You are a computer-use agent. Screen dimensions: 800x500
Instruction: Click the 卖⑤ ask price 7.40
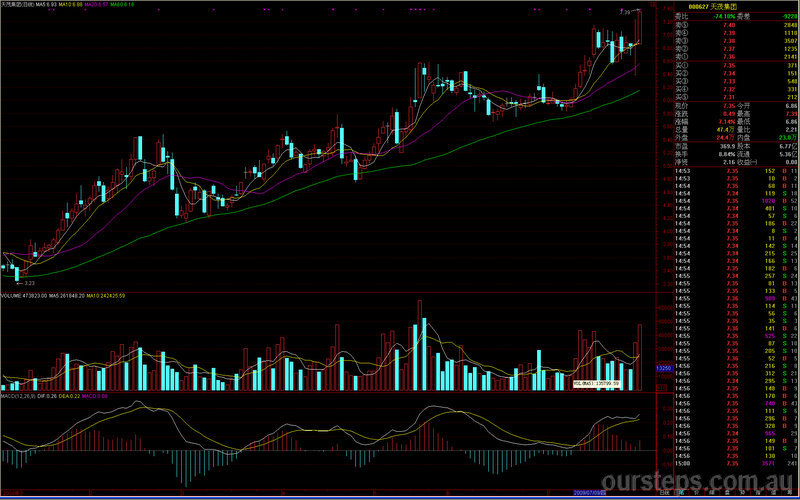[x=729, y=25]
